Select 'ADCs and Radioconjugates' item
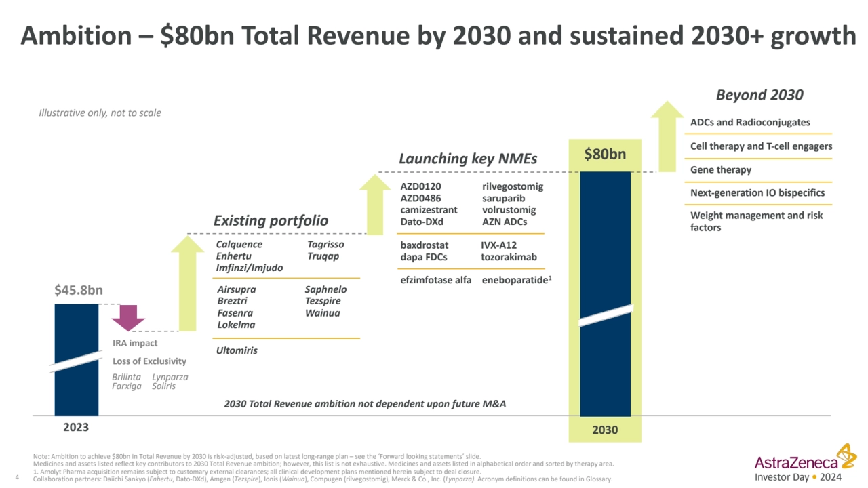868x488 pixels. pos(750,123)
